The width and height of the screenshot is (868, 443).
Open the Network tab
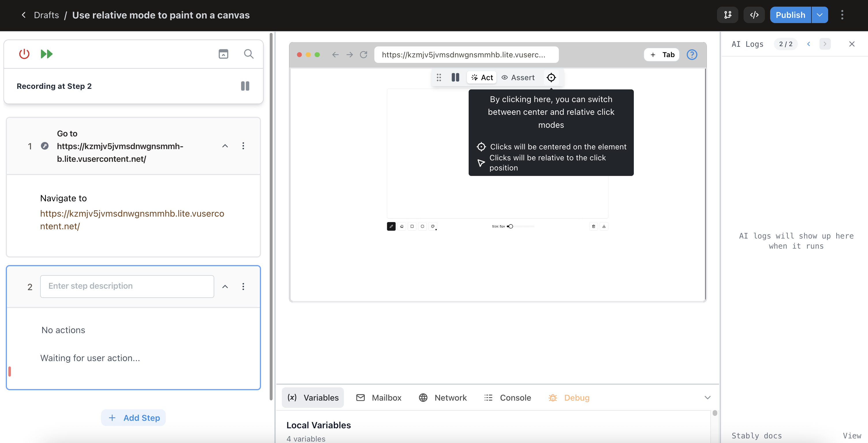pos(443,397)
